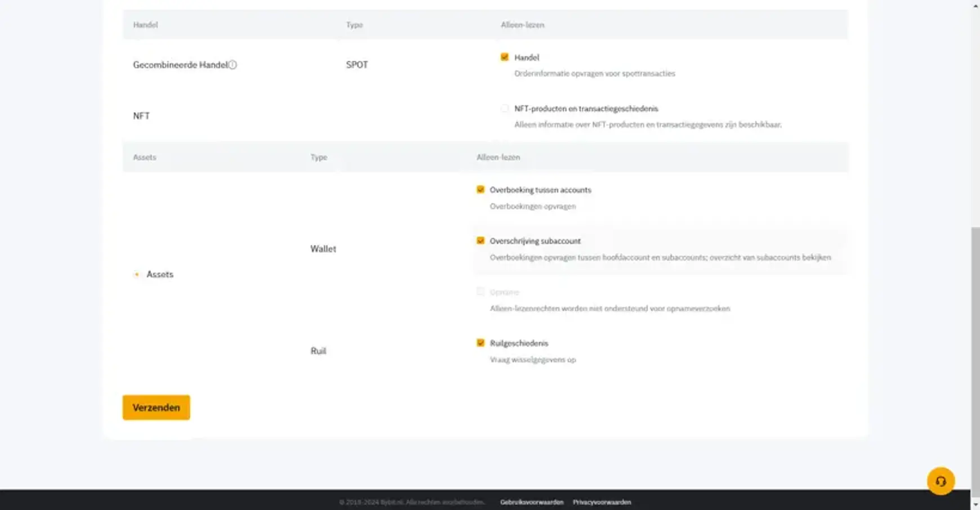The height and width of the screenshot is (510, 980).
Task: Select the Assets radio button
Action: point(136,275)
